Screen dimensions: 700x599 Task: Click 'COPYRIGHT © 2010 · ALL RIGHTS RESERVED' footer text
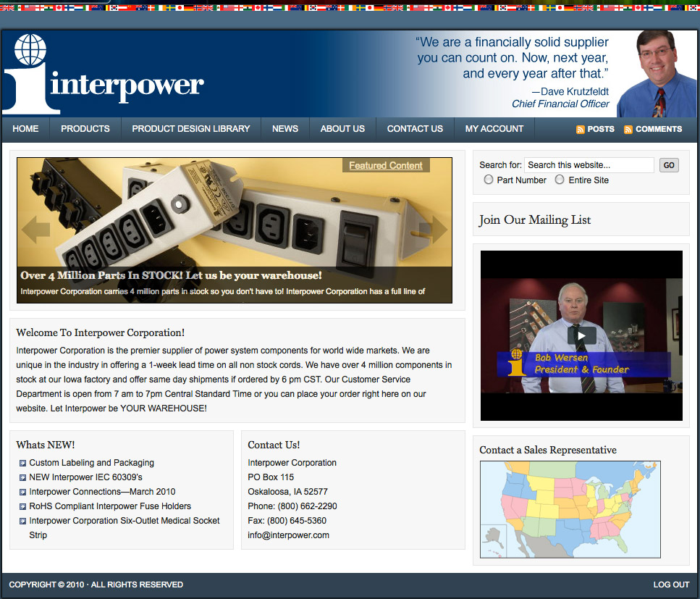96,585
